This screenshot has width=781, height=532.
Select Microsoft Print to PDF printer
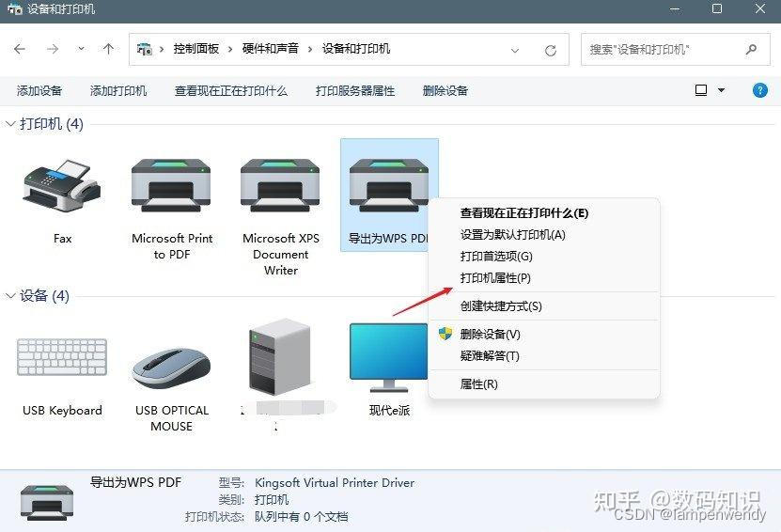(171, 185)
